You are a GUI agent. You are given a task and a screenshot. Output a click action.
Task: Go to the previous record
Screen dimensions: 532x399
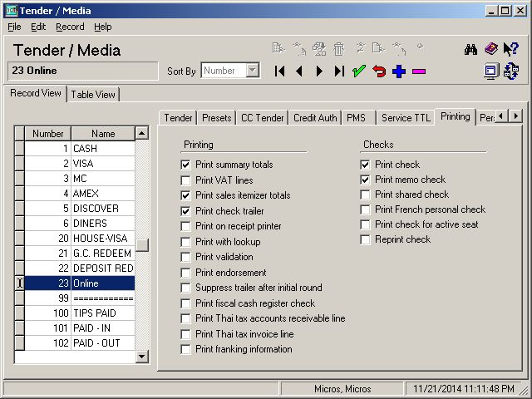(x=299, y=71)
